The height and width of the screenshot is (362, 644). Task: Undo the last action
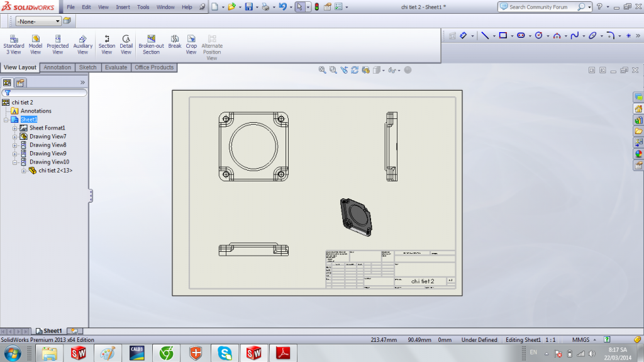pos(282,6)
